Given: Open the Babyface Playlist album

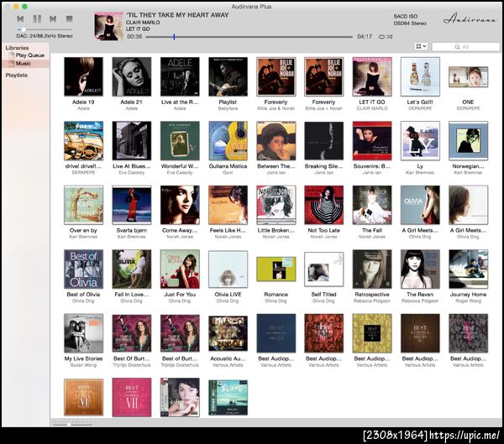Looking at the screenshot, I should (x=228, y=76).
